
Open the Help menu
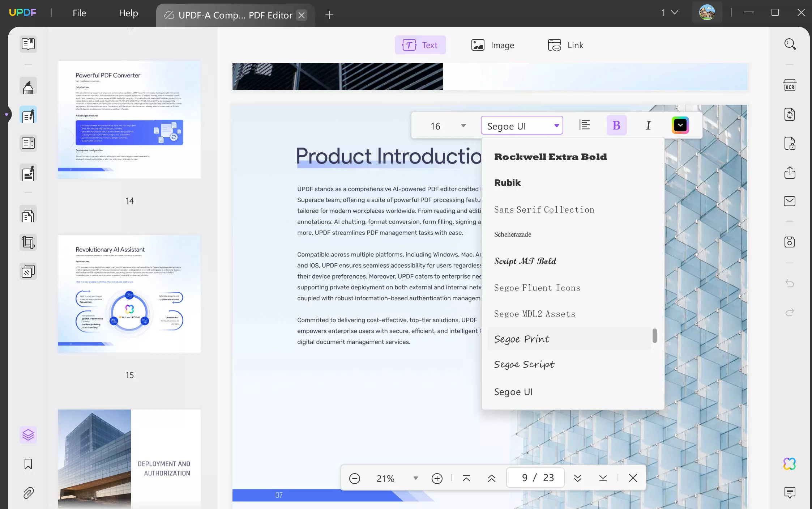(128, 13)
